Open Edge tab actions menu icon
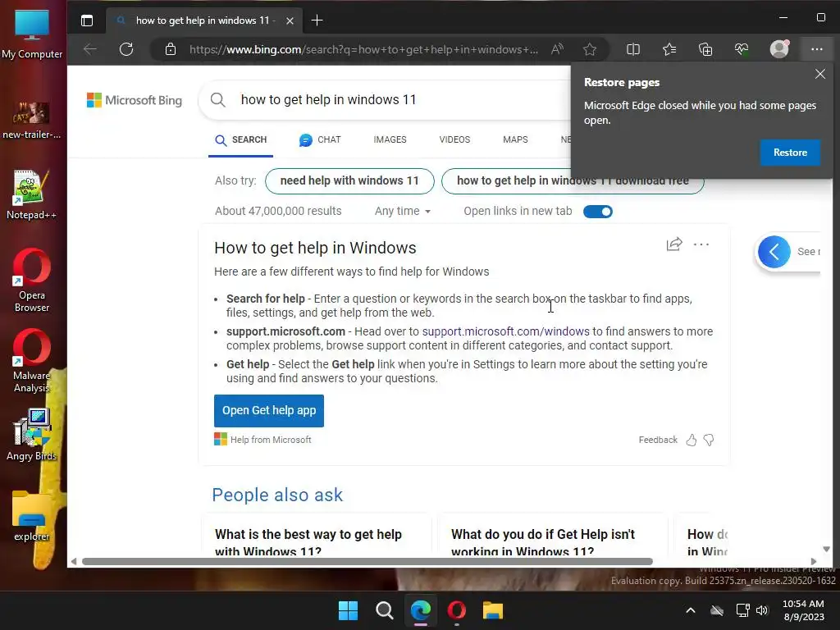 coord(87,21)
